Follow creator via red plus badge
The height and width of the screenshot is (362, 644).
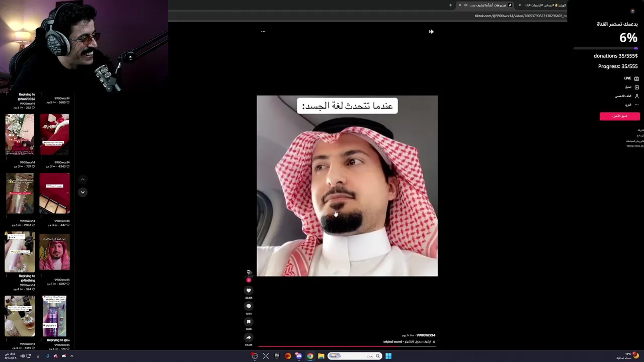click(249, 280)
